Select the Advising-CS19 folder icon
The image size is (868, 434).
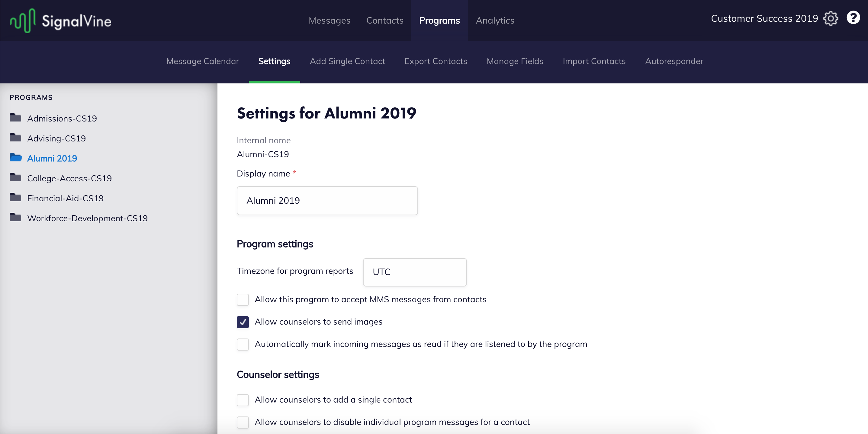click(x=15, y=137)
